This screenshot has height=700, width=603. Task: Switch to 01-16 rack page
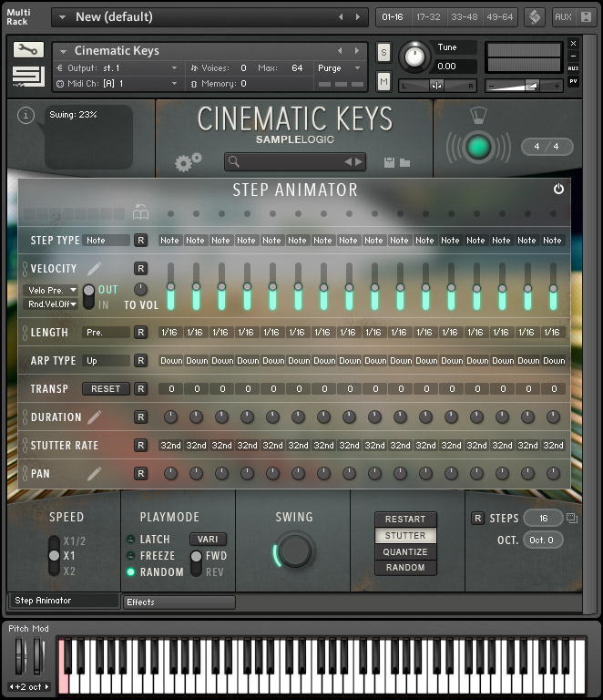click(x=393, y=17)
